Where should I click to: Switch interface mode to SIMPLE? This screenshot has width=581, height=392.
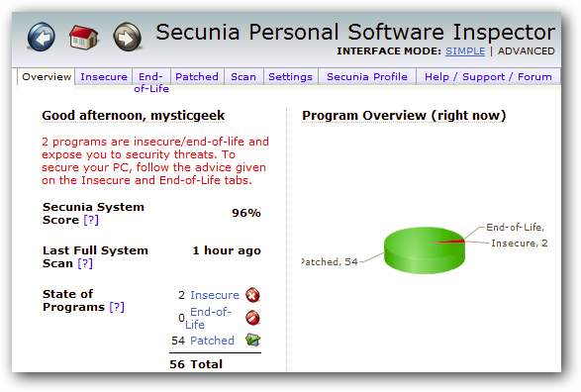465,51
